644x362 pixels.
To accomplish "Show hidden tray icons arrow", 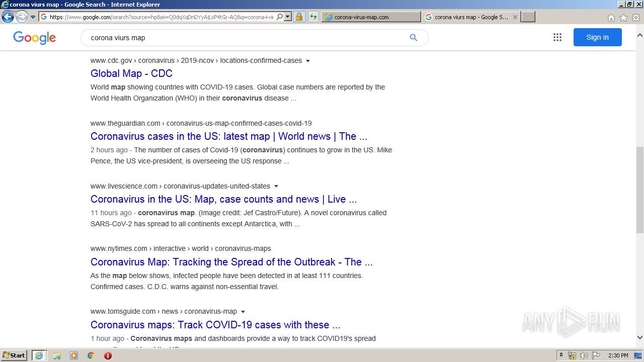I will (x=561, y=355).
